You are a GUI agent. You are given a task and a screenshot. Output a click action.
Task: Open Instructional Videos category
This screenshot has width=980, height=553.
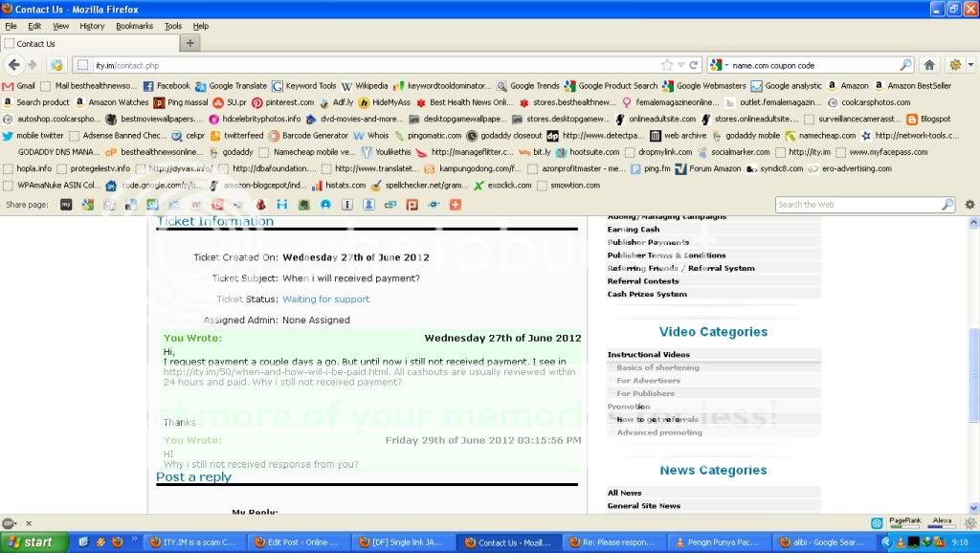pyautogui.click(x=649, y=354)
